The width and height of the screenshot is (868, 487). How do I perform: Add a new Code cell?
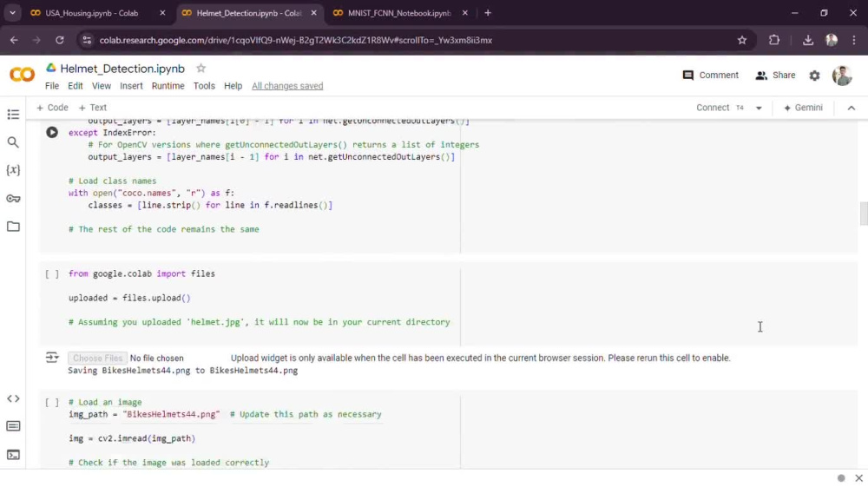pyautogui.click(x=52, y=108)
